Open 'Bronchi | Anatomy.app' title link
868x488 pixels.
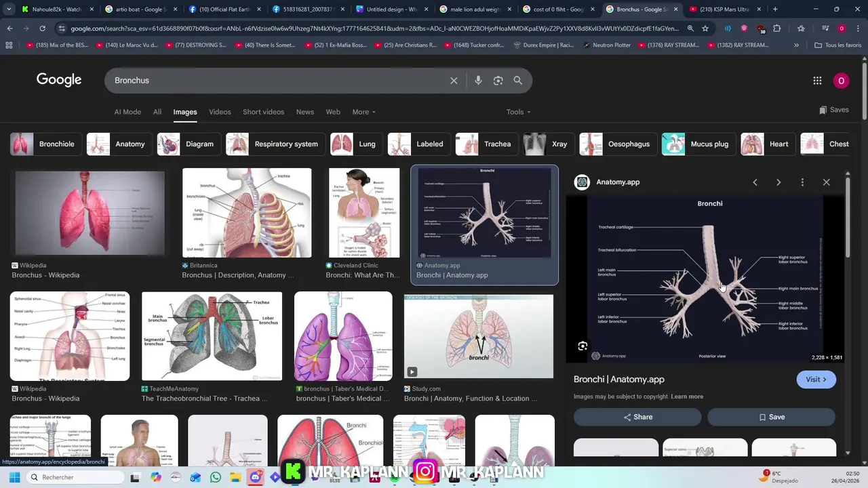coord(618,380)
